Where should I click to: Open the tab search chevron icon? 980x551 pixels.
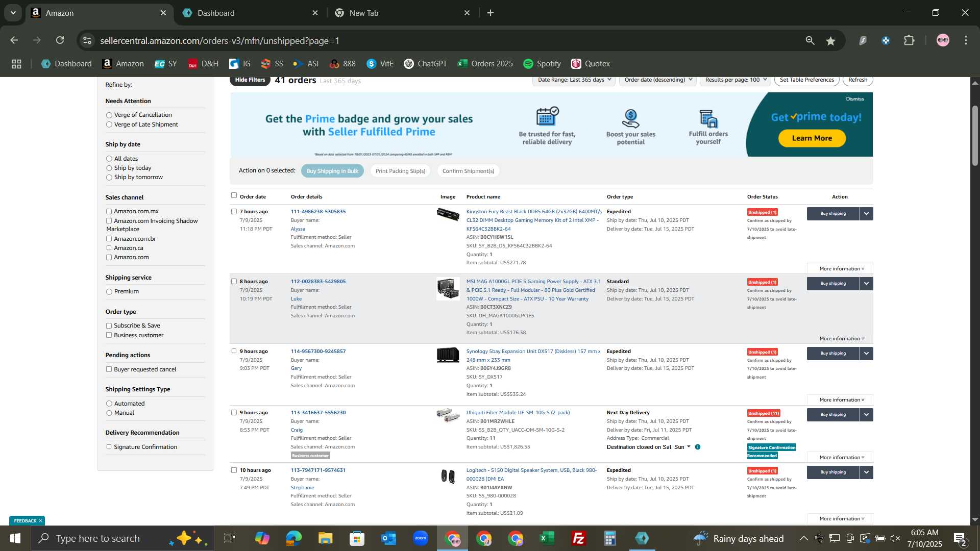tap(13, 13)
